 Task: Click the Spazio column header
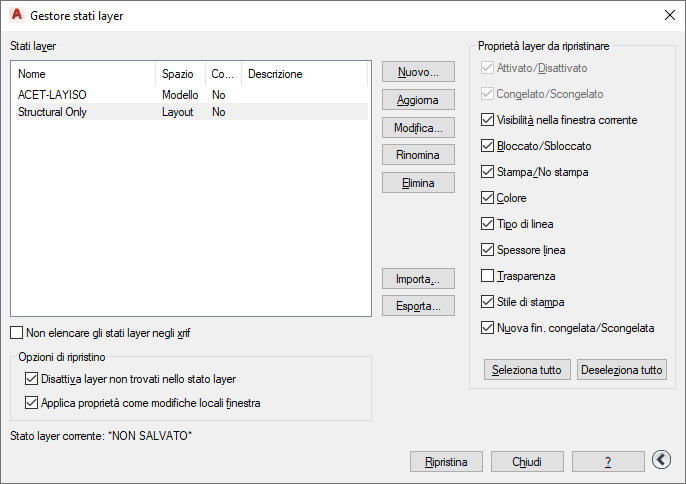click(177, 74)
